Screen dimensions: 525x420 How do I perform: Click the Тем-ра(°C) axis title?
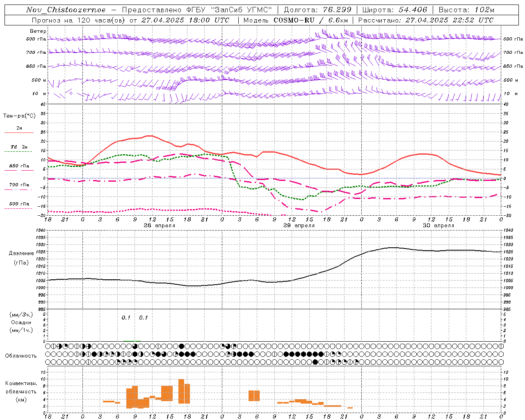coord(19,116)
